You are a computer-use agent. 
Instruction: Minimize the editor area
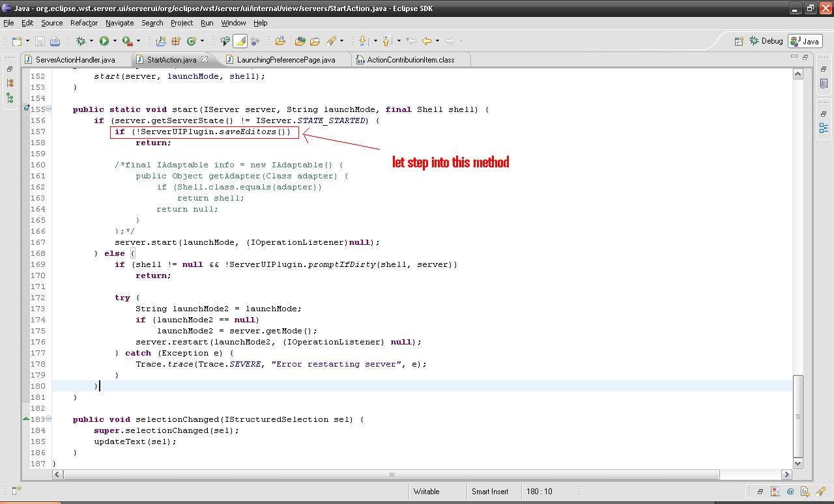pos(794,57)
